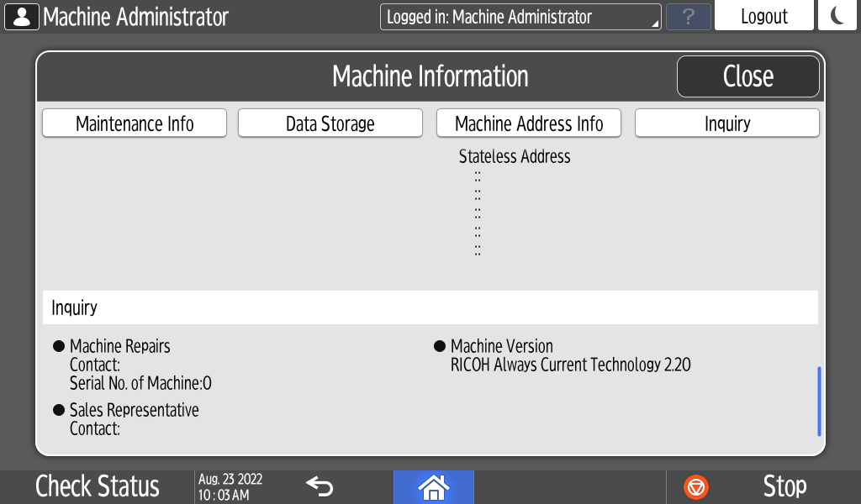Switch to Maintenance Info tab
This screenshot has height=504, width=861.
(x=135, y=123)
